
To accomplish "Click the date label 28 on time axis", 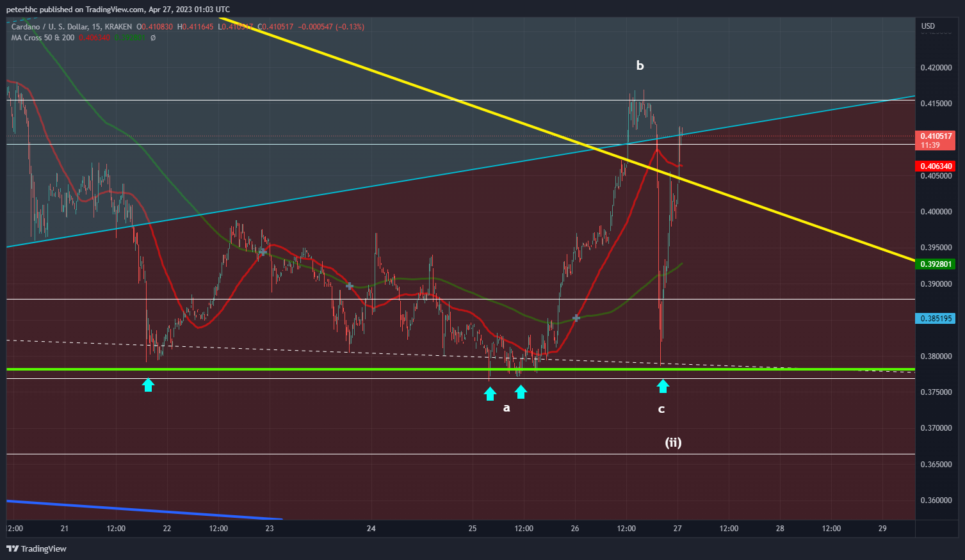I will (780, 529).
